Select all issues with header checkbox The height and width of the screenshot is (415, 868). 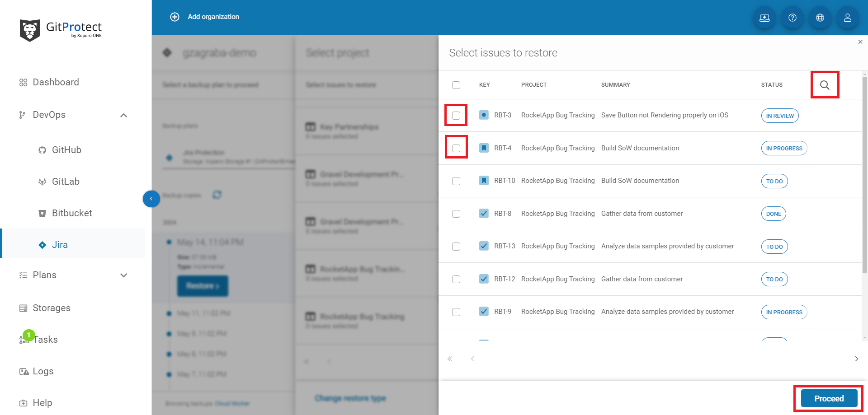456,84
